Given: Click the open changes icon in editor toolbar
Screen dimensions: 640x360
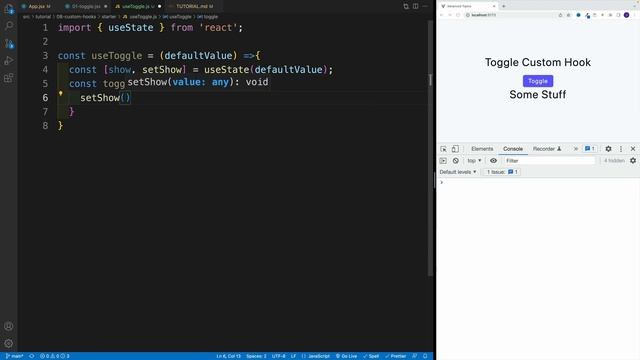Looking at the screenshot, I should tap(406, 6).
